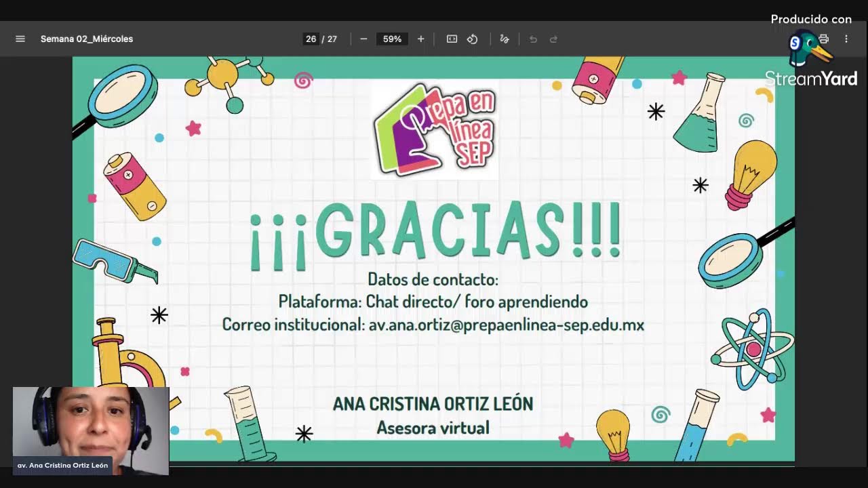The height and width of the screenshot is (488, 868).
Task: Print the PDF document
Action: coord(824,39)
